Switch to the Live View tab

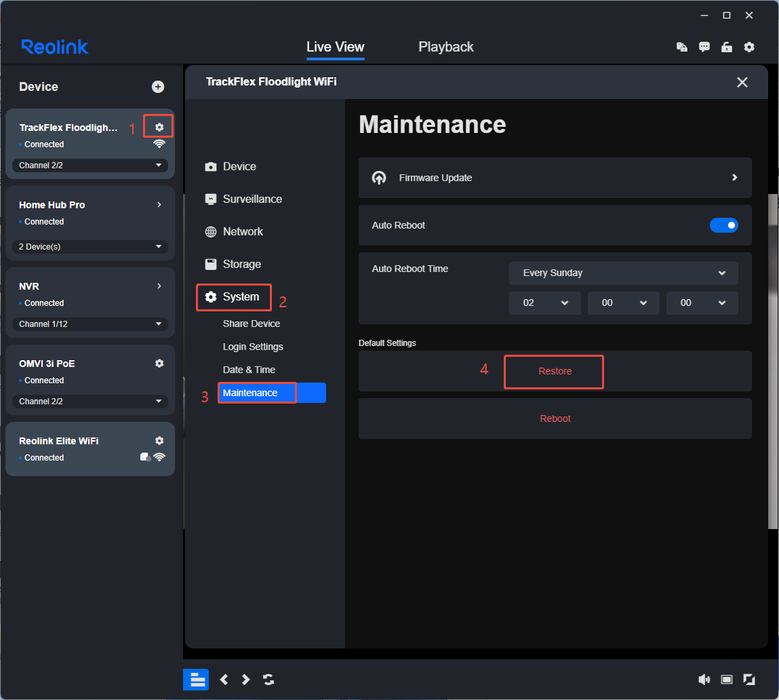pyautogui.click(x=336, y=47)
